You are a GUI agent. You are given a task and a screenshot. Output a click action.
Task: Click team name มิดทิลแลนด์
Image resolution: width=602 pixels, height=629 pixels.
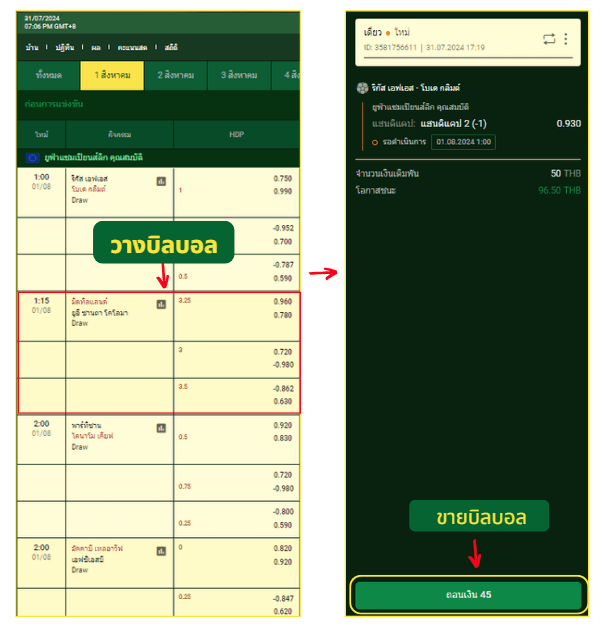click(89, 302)
